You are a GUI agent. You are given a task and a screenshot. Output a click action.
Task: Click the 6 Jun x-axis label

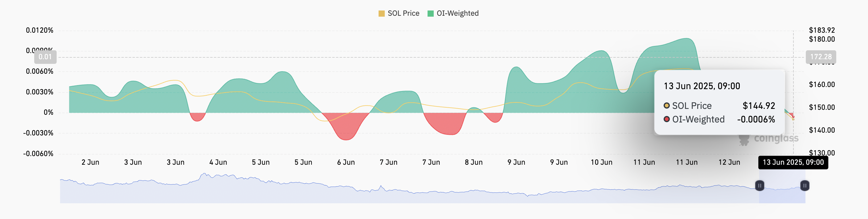pos(346,162)
